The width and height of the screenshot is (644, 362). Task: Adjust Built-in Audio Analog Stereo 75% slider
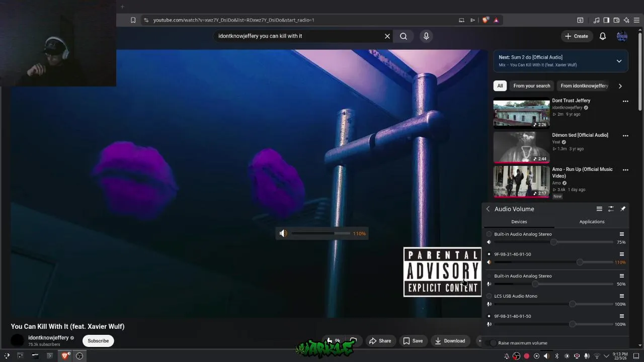553,242
